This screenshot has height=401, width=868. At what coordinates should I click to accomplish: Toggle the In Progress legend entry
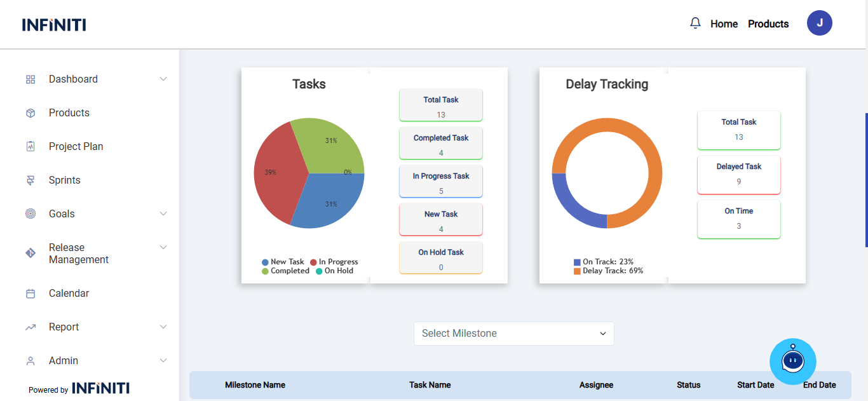click(x=334, y=262)
